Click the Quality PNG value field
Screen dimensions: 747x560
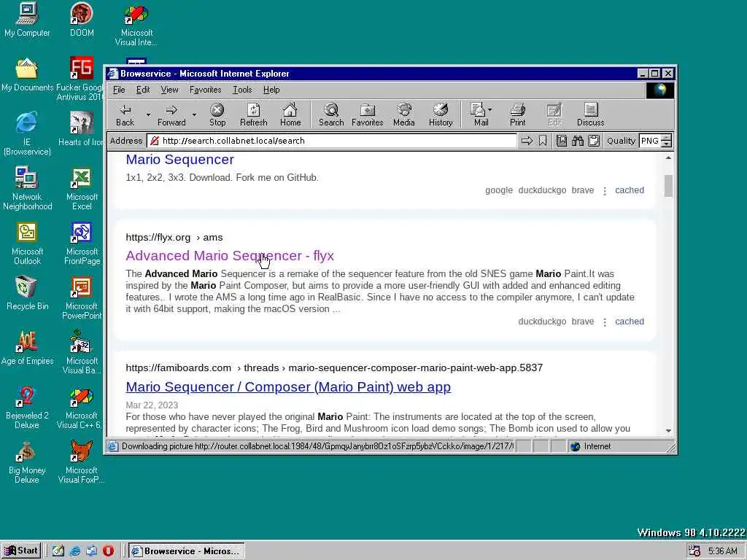tap(650, 141)
